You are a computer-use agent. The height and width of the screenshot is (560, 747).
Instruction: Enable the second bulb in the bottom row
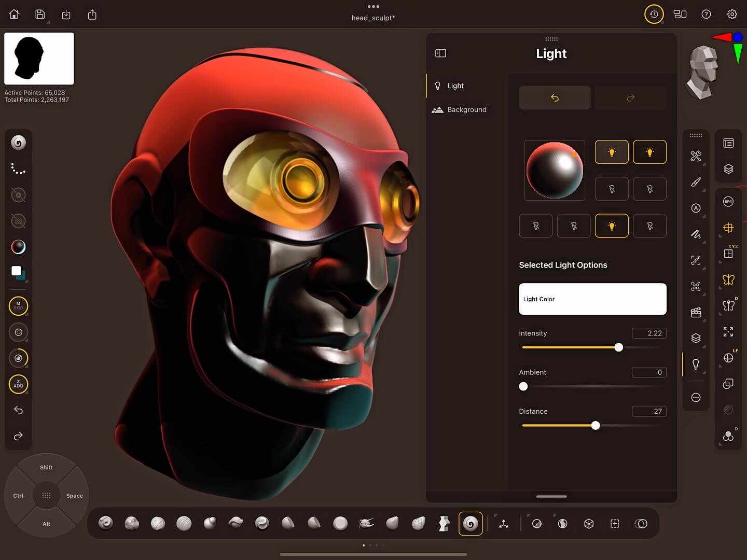pyautogui.click(x=574, y=226)
